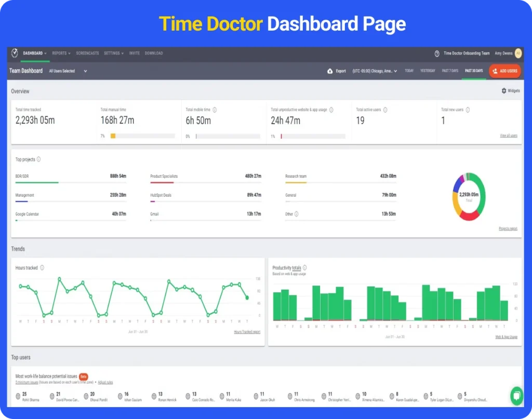Click the Adjust rules link
The image size is (532, 419).
tap(105, 382)
